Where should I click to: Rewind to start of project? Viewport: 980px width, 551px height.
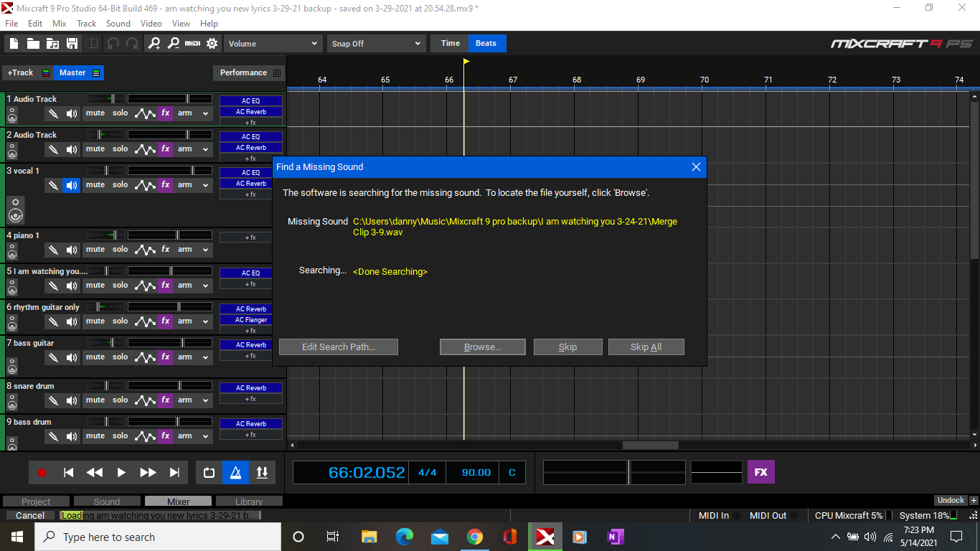[x=68, y=473]
